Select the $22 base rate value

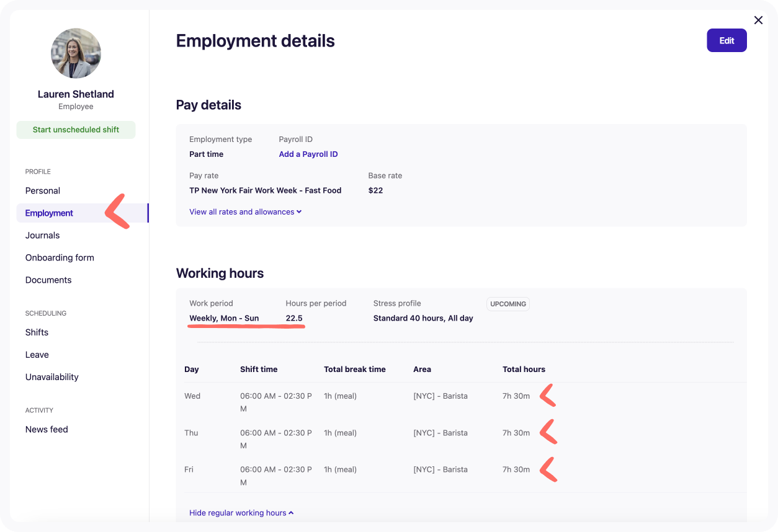(375, 190)
